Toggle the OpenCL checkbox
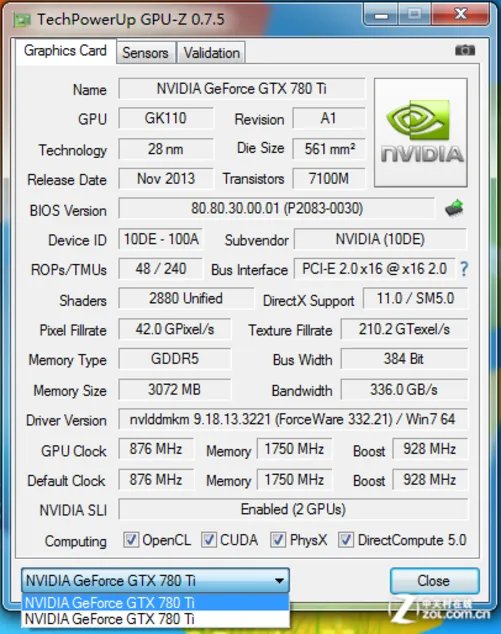 (x=130, y=540)
